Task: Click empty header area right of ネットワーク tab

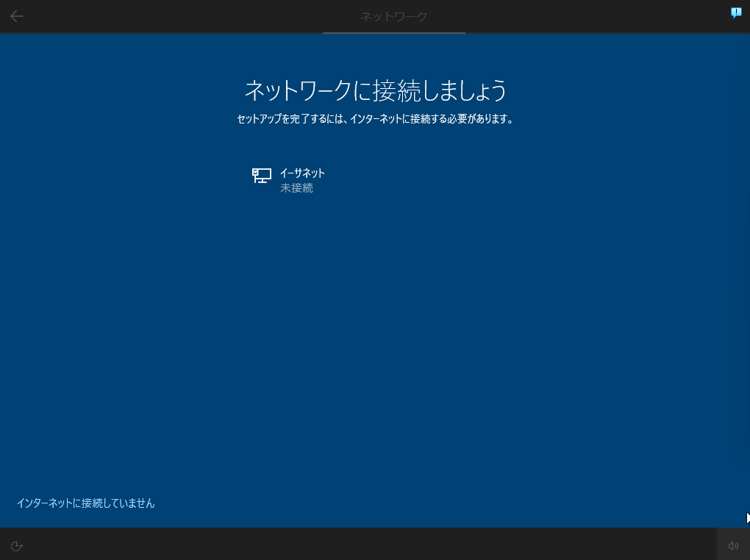Action: coord(588,16)
